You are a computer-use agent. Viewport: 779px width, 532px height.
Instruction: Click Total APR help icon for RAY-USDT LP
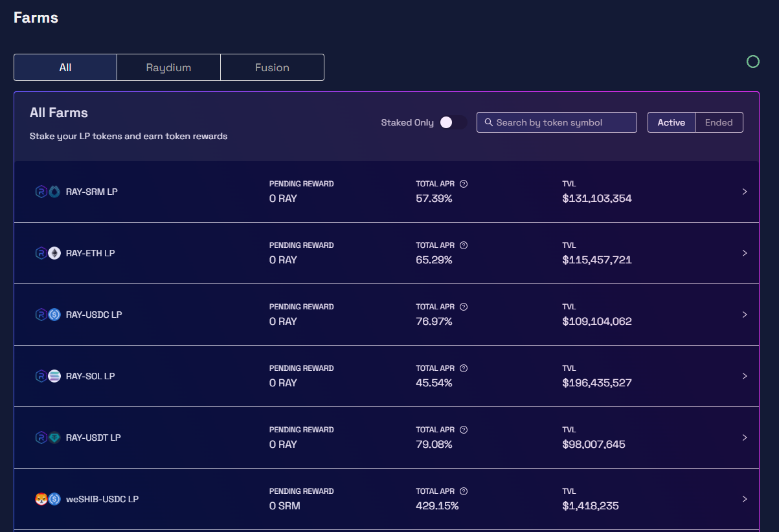(464, 430)
